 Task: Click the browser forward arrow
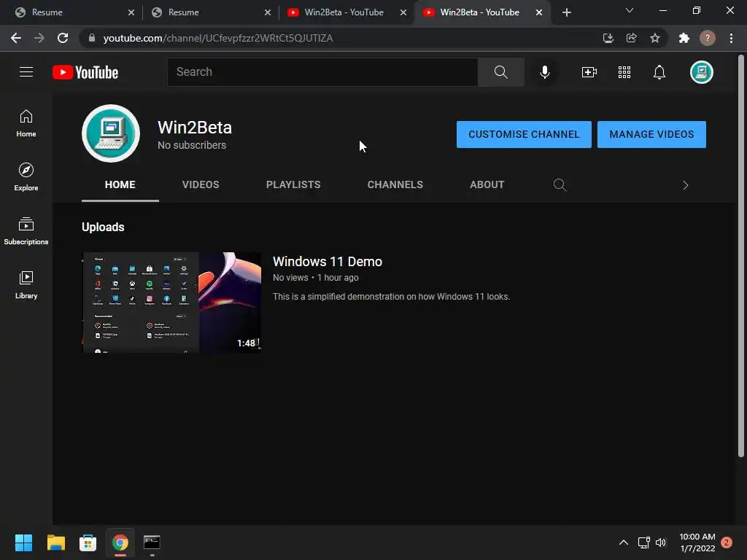pos(39,38)
